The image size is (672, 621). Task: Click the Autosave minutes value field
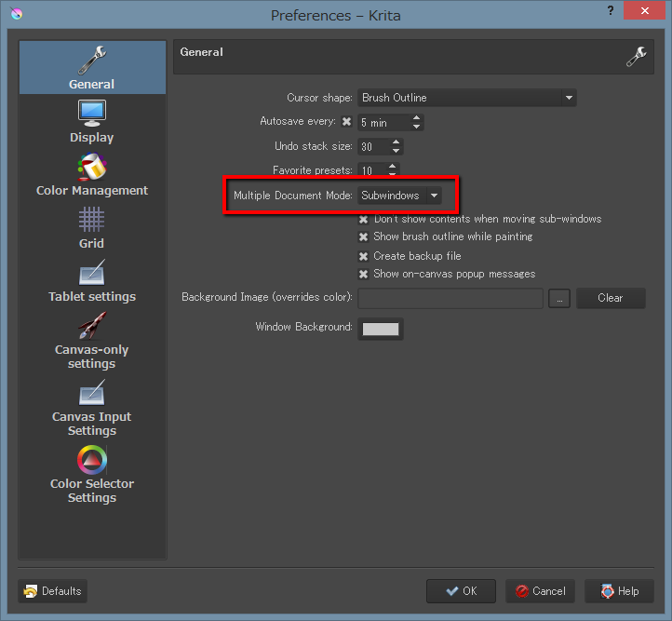(x=383, y=123)
